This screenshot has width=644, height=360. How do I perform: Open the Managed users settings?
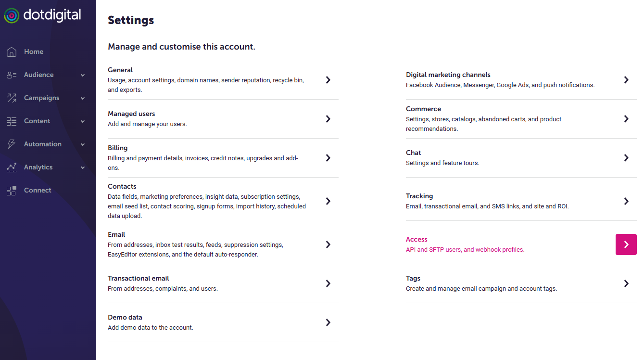tap(223, 119)
